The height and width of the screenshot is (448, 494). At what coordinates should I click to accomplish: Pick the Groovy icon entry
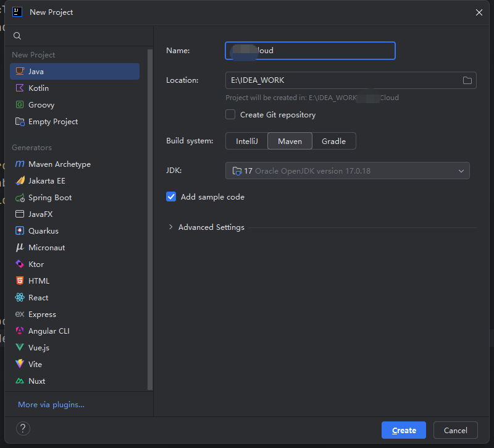click(x=20, y=104)
